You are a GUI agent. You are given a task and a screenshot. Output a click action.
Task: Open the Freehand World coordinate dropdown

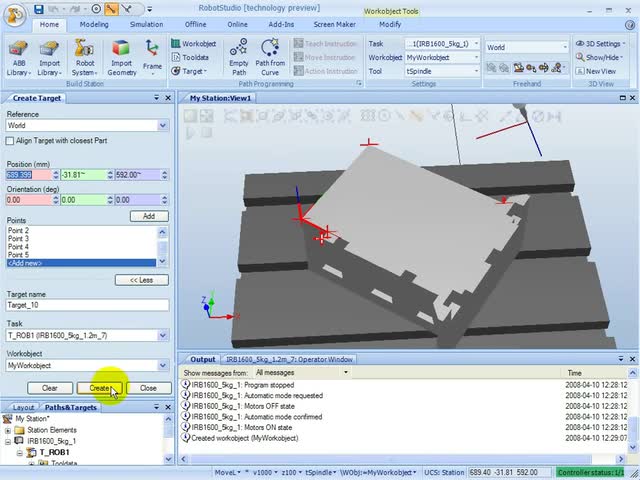pyautogui.click(x=564, y=47)
